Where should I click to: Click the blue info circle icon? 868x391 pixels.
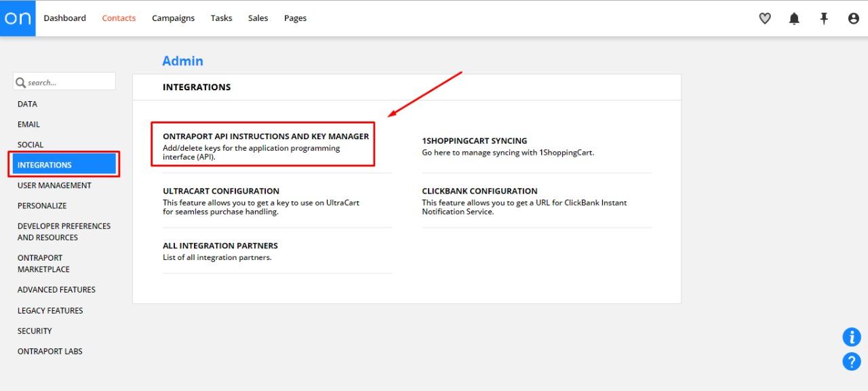(852, 337)
